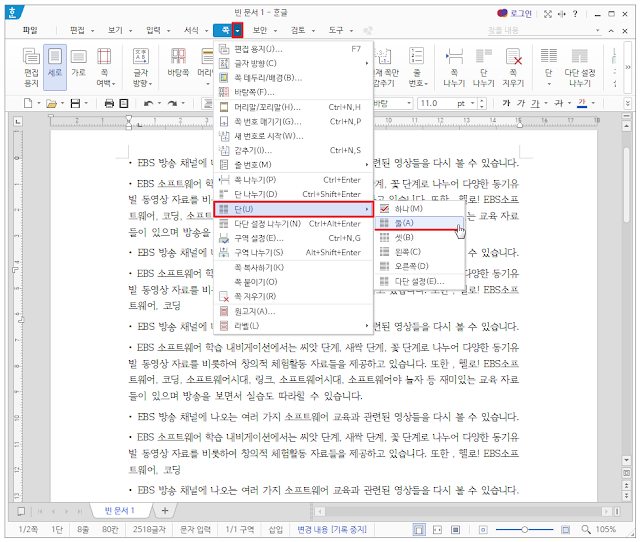Screen dimensions: 640x542
Task: Choose 머리말/꼬리말(H) menu entry
Action: (293, 107)
